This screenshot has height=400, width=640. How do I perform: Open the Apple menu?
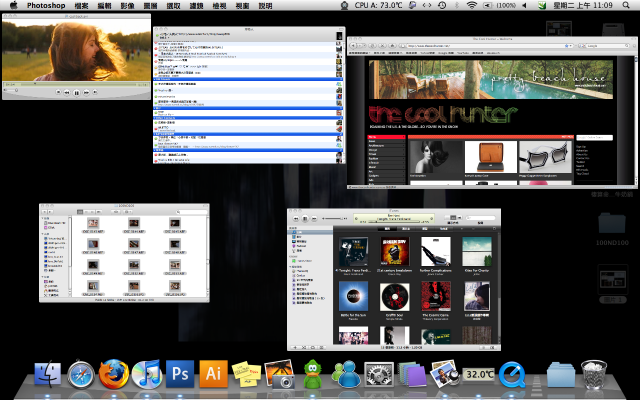pos(13,6)
